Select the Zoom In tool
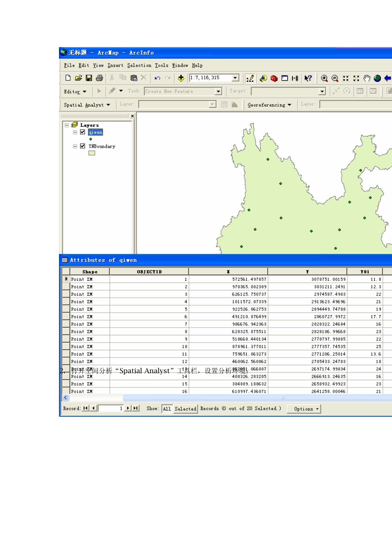The image size is (392, 555). [x=324, y=78]
